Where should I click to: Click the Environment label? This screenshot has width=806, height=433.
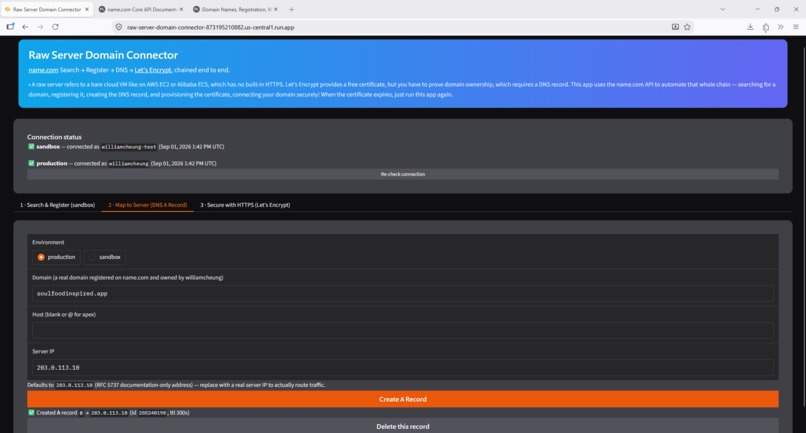pos(48,242)
